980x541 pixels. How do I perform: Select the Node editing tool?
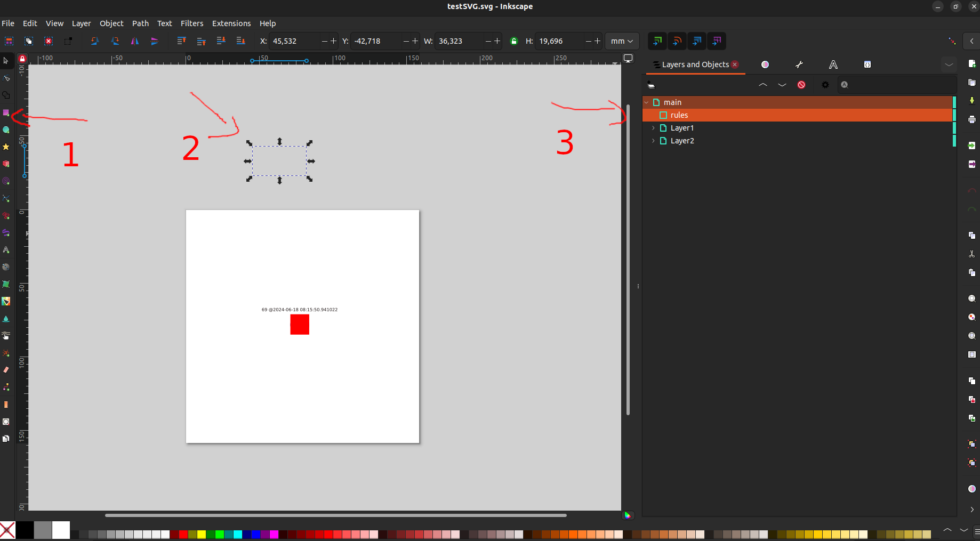coord(6,78)
